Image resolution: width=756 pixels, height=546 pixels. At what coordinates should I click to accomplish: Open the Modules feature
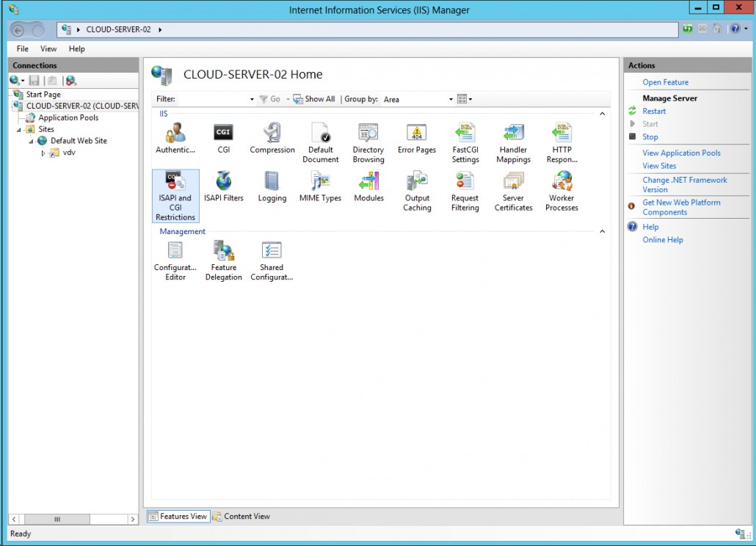pyautogui.click(x=369, y=186)
